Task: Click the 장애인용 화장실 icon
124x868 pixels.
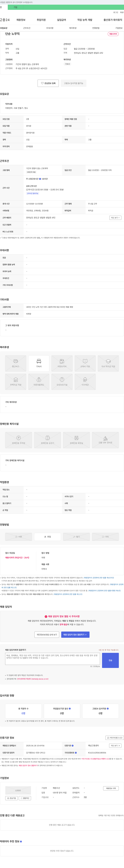Action: pyautogui.click(x=76, y=440)
